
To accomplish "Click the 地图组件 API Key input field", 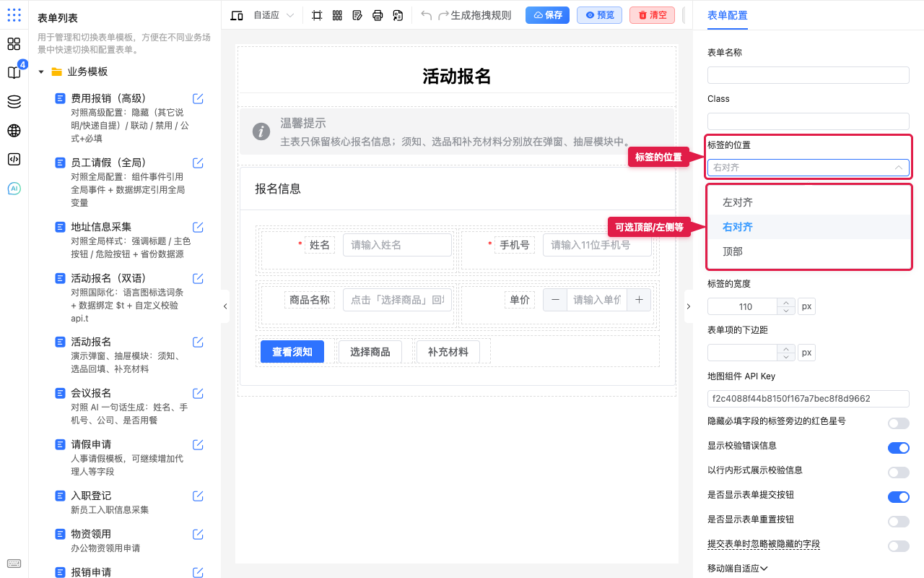I will tap(808, 399).
